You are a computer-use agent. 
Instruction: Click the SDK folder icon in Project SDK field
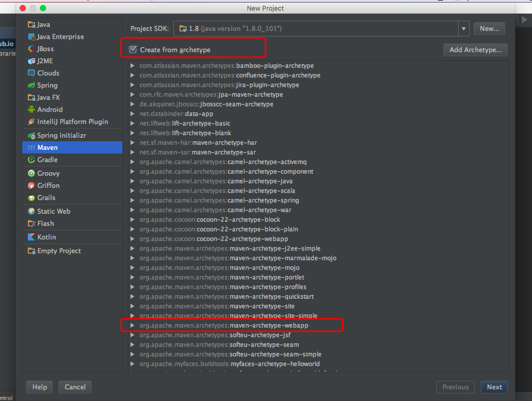tap(183, 29)
